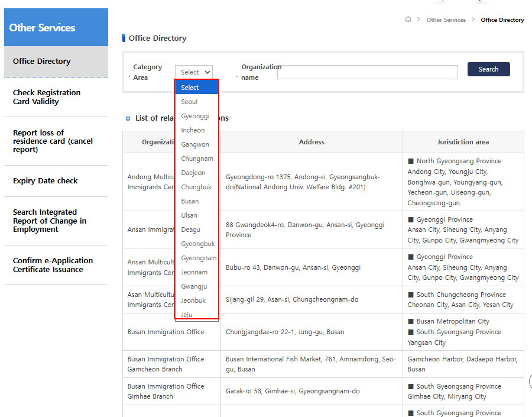Open Office Directory in the sidebar
Image resolution: width=532 pixels, height=417 pixels.
(42, 62)
